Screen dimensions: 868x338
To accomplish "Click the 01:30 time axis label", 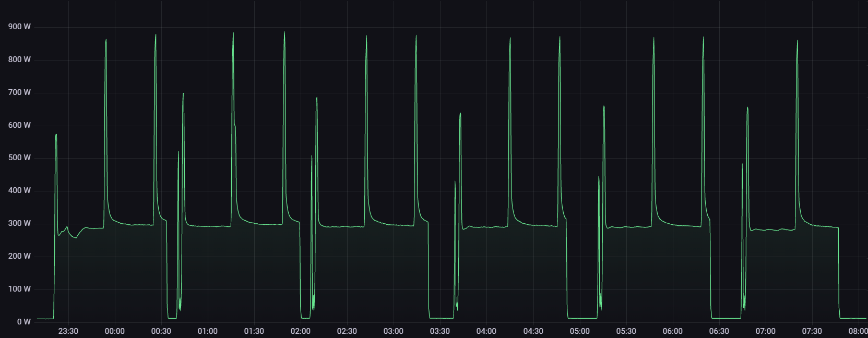I will 254,331.
